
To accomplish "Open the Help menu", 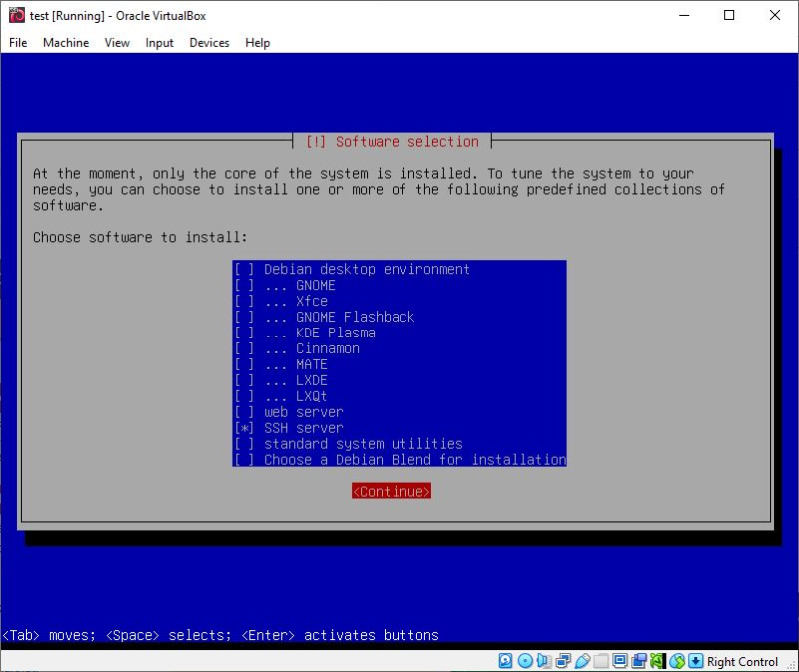I will coord(258,42).
